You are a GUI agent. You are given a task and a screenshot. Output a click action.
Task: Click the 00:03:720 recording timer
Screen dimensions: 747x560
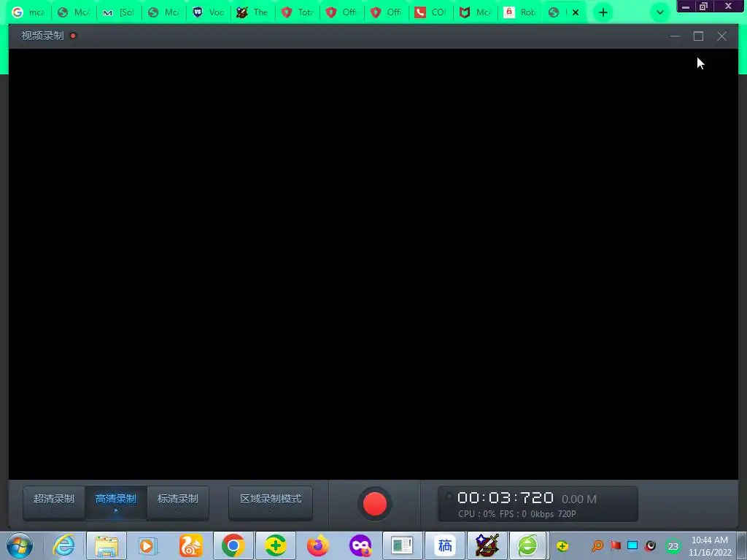[506, 497]
